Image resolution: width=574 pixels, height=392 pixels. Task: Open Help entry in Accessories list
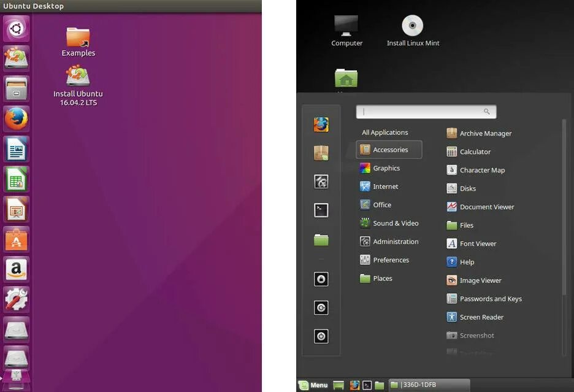click(x=461, y=262)
